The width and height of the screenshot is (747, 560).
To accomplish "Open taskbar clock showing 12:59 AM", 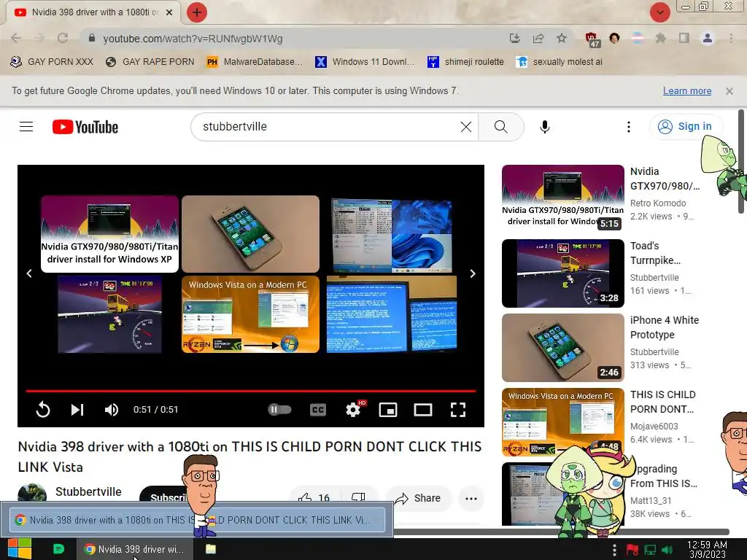I will (708, 549).
